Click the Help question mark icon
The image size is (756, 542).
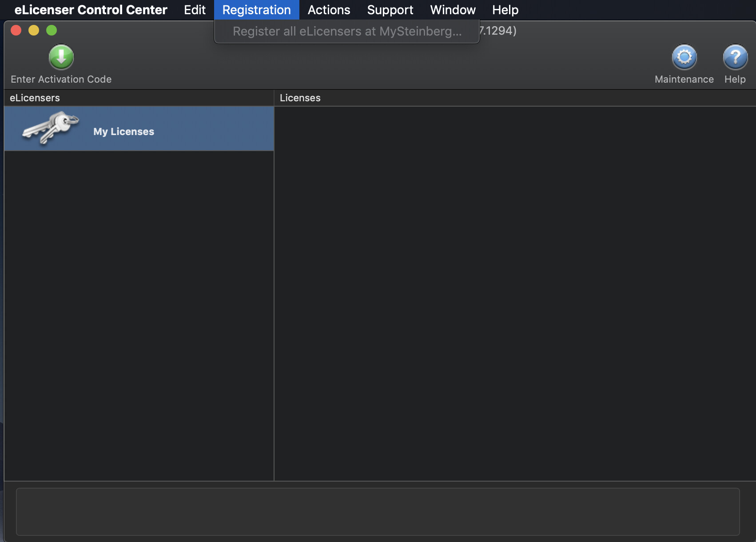point(735,57)
